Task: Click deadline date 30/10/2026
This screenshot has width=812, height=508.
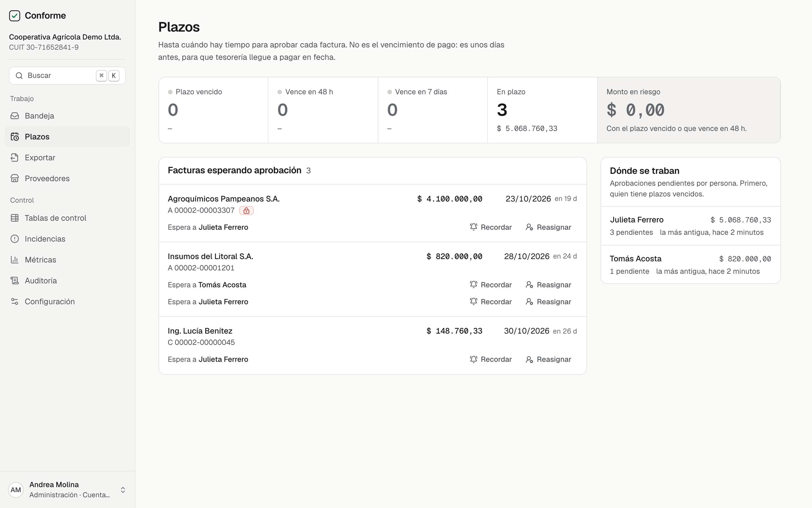Action: (526, 331)
